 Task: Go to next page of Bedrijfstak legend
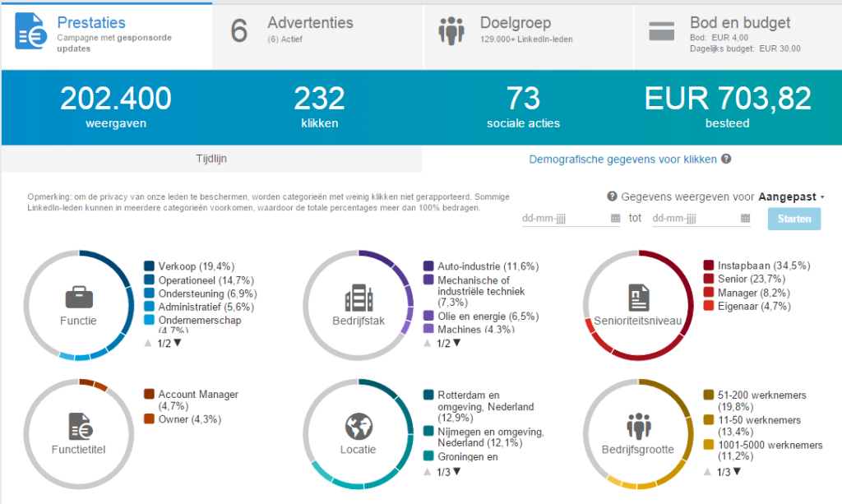point(457,343)
